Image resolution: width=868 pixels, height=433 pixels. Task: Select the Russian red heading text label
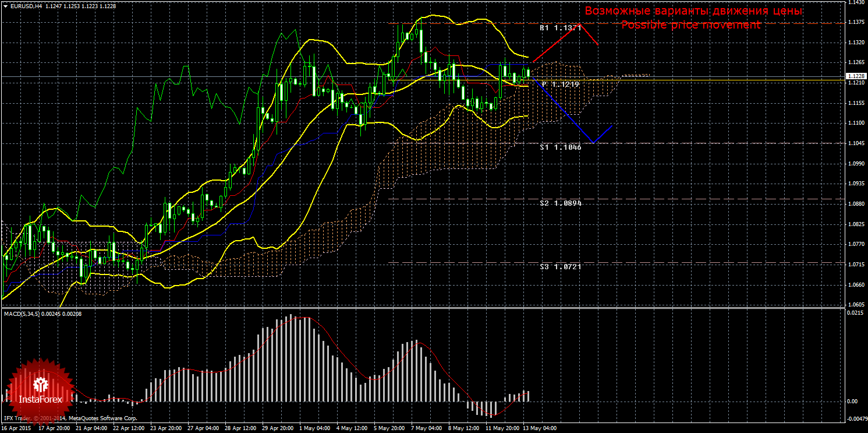pyautogui.click(x=693, y=11)
